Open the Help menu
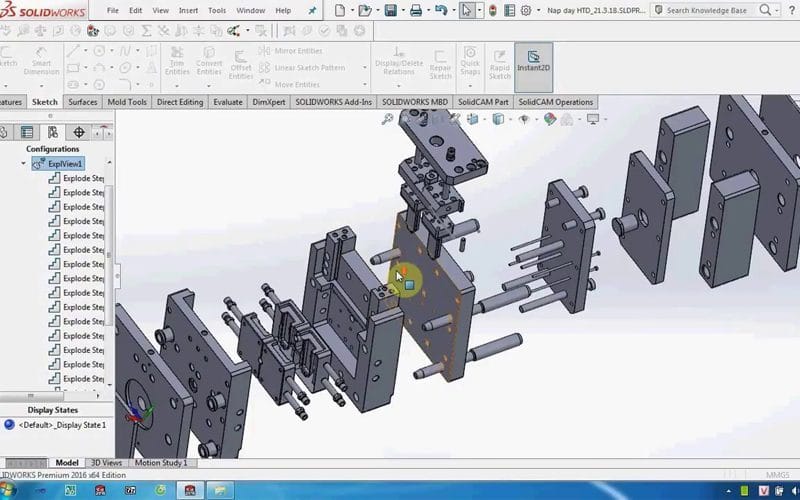The image size is (800, 500). 283,10
